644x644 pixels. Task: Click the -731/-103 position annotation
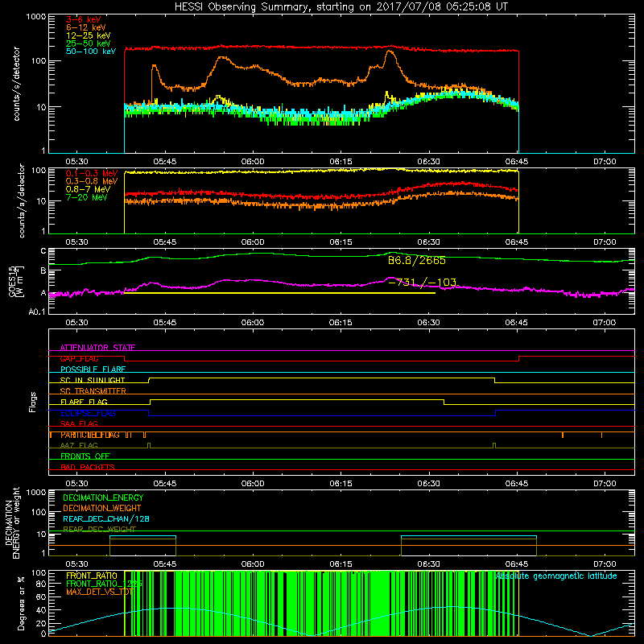422,283
